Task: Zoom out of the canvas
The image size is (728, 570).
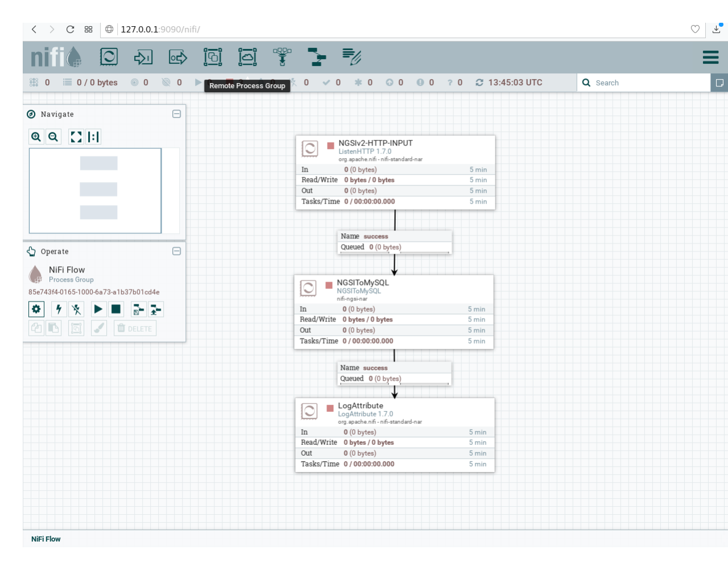Action: pos(53,137)
